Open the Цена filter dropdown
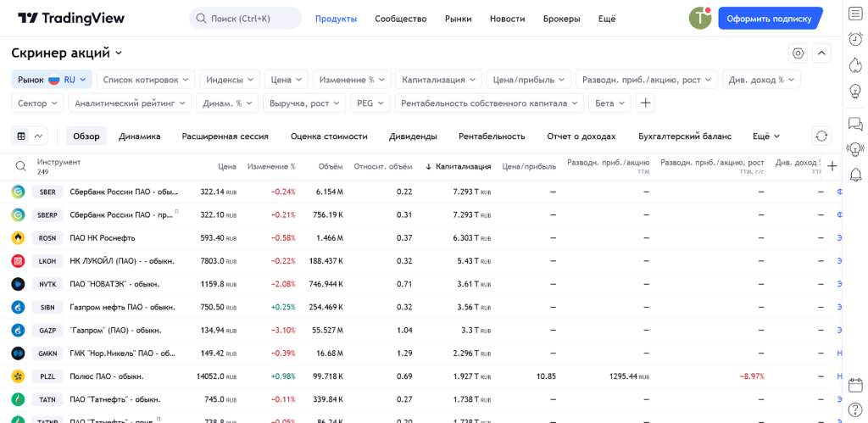 [287, 80]
